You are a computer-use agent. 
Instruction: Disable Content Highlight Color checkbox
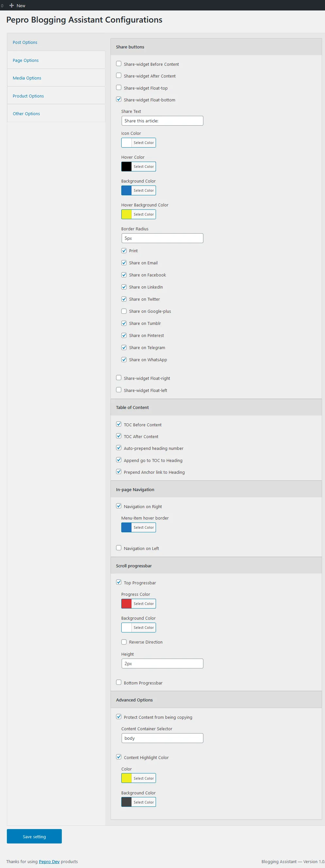coord(119,757)
